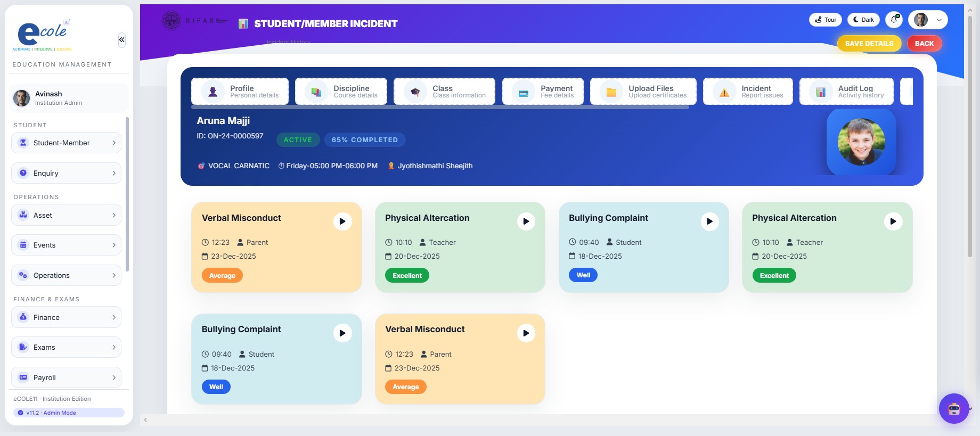Click the page vertical scrollbar

[970, 136]
